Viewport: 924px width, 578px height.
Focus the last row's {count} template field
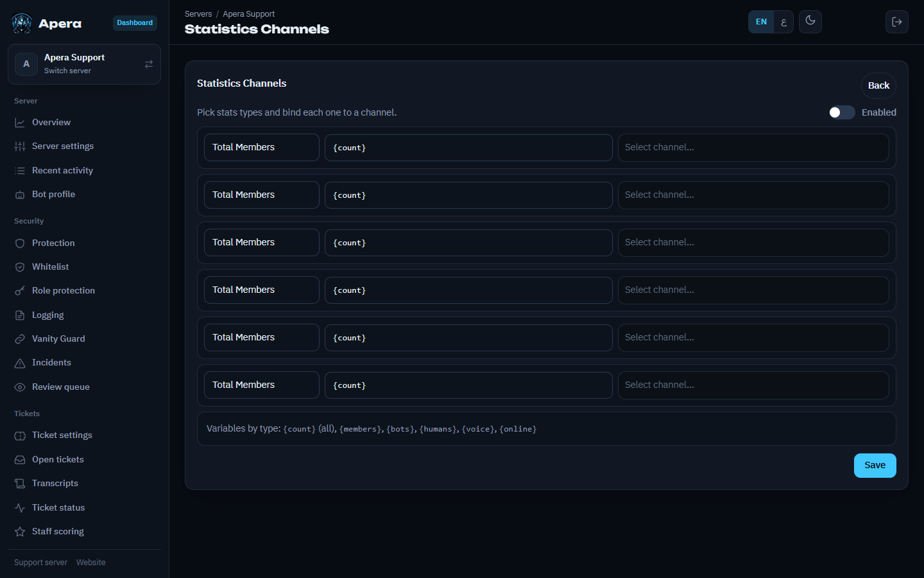click(x=468, y=385)
